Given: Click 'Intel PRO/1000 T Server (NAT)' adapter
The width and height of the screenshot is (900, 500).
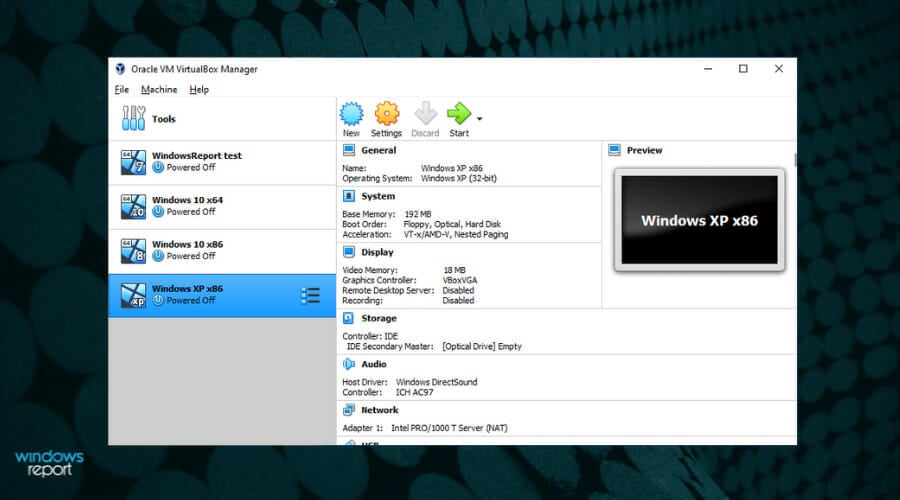Looking at the screenshot, I should pos(449,428).
